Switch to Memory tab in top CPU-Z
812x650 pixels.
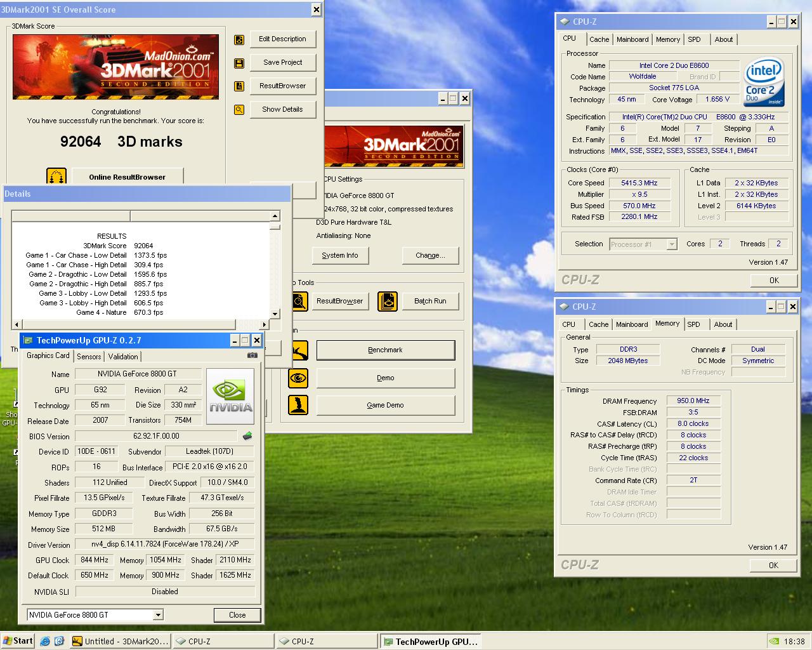(668, 39)
